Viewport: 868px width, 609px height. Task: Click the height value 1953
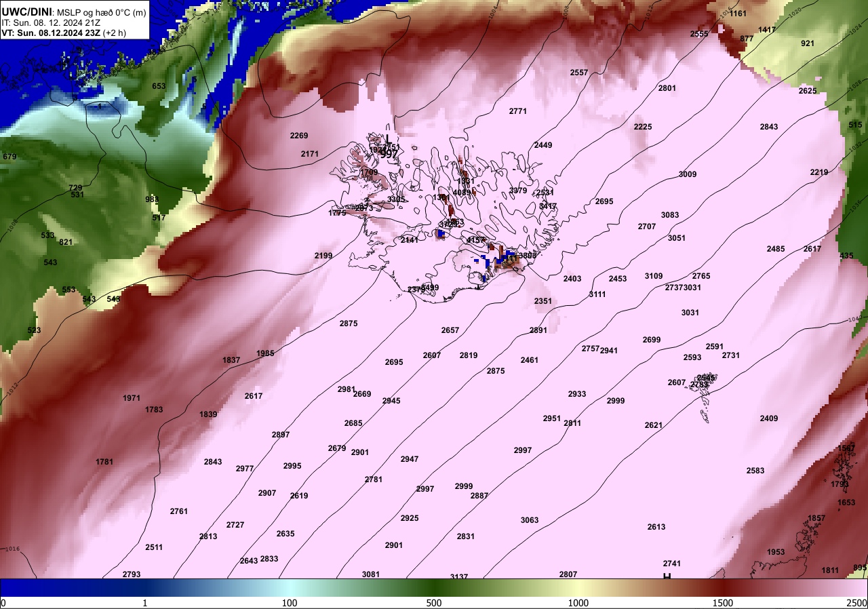pyautogui.click(x=776, y=552)
